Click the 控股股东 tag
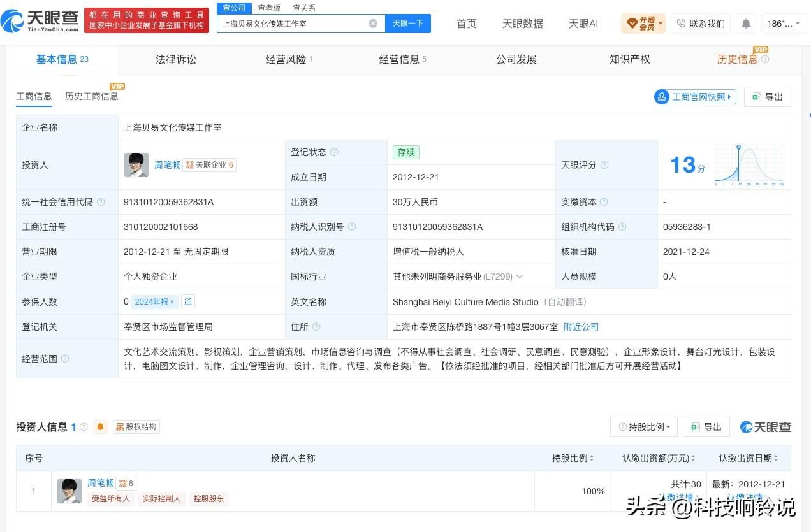 click(x=209, y=499)
